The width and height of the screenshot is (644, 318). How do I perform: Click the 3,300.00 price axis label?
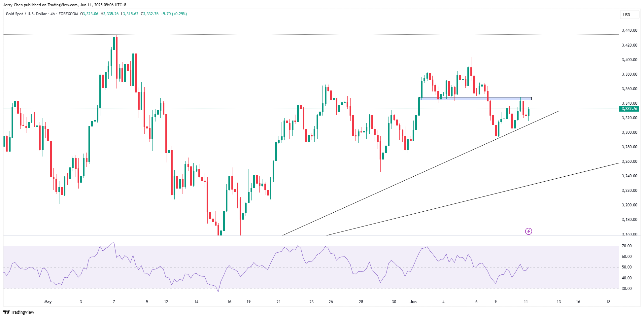coord(629,132)
